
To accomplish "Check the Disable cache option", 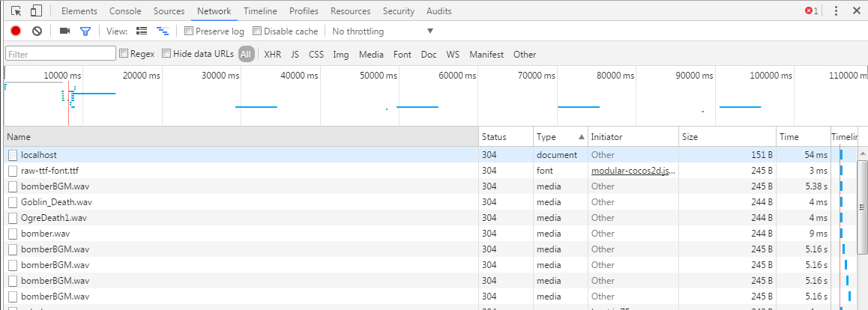I will pyautogui.click(x=257, y=31).
